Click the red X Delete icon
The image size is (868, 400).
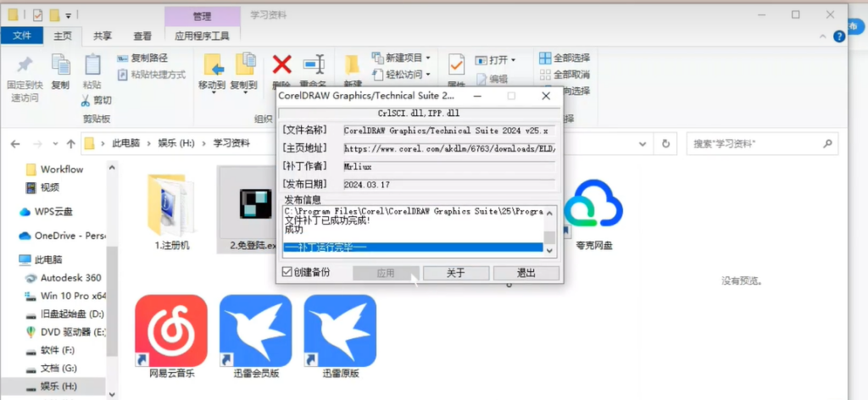coord(281,64)
